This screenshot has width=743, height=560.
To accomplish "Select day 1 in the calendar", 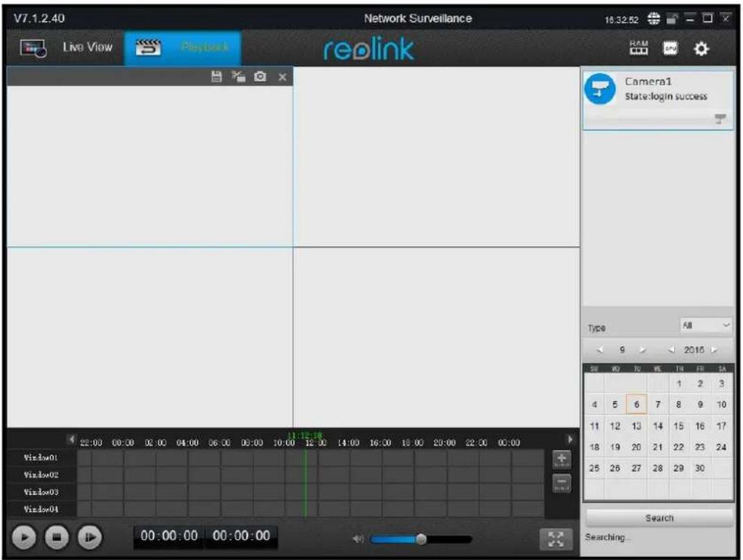I will coord(678,384).
